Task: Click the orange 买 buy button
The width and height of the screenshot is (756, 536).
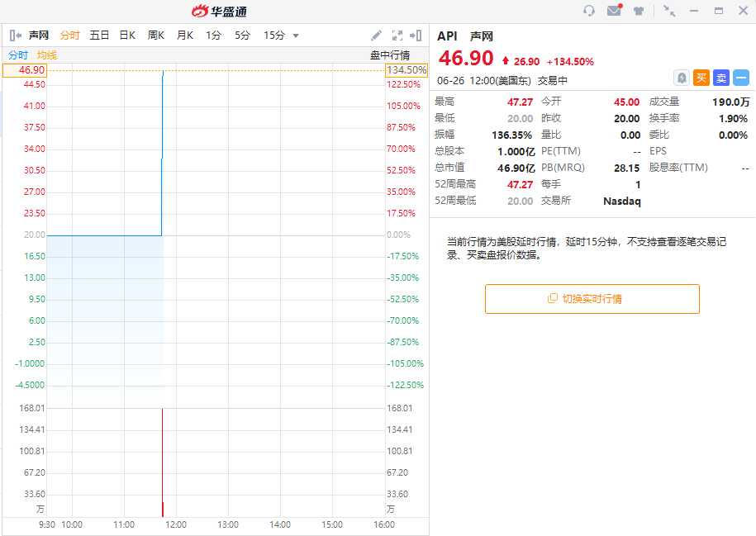Action: click(701, 78)
